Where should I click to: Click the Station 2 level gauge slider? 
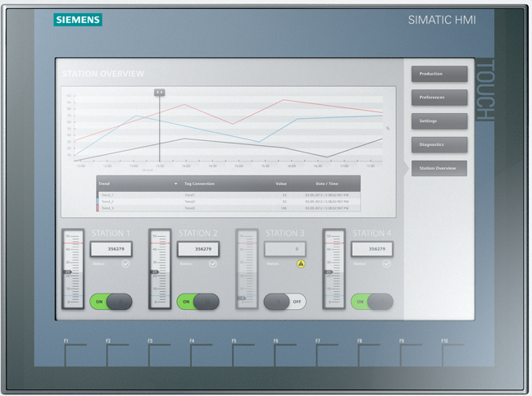[x=160, y=269]
